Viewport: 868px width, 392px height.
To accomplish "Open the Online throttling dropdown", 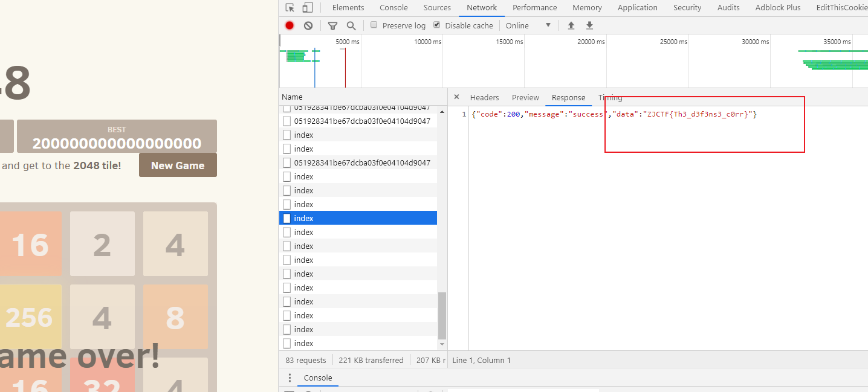I will pyautogui.click(x=528, y=25).
